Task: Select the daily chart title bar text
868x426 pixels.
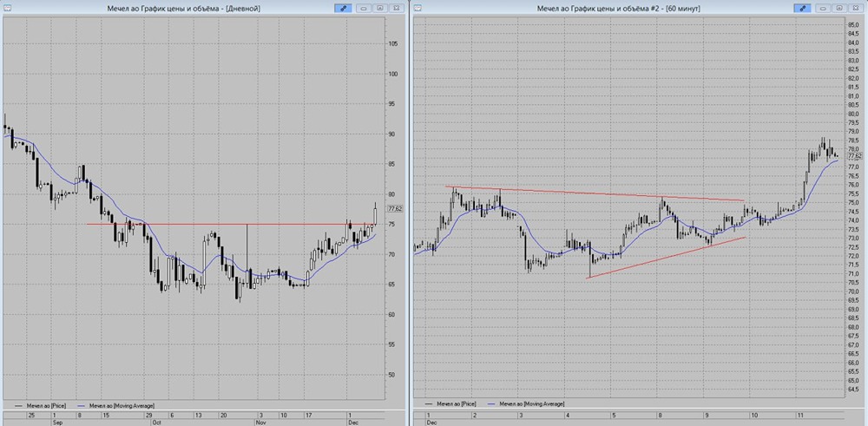Action: click(x=183, y=9)
